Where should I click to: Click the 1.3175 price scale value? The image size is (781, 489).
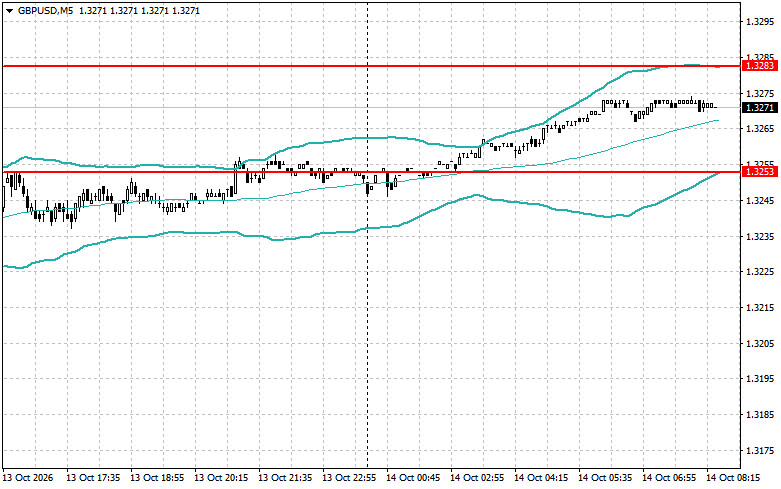[x=760, y=451]
